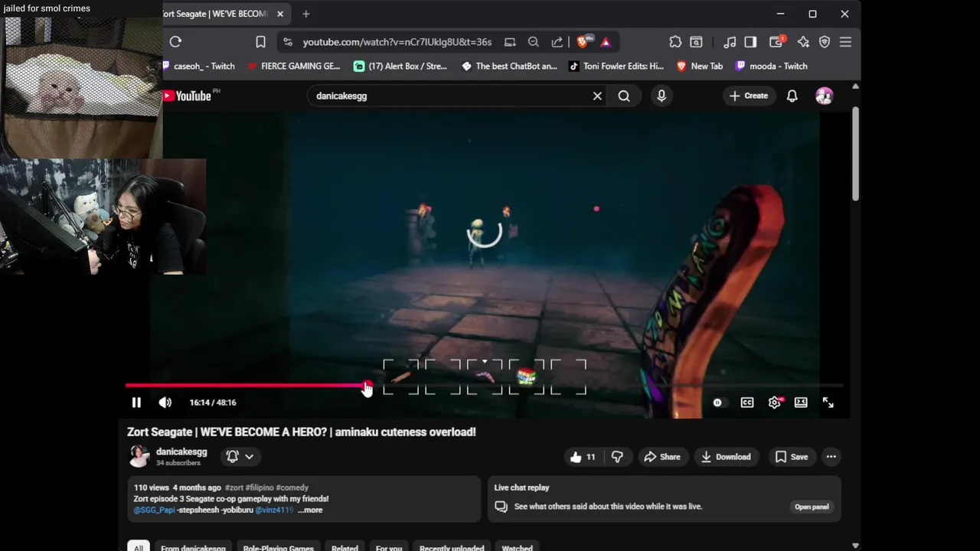Follow the @SGG_Papi mention link

tap(154, 510)
